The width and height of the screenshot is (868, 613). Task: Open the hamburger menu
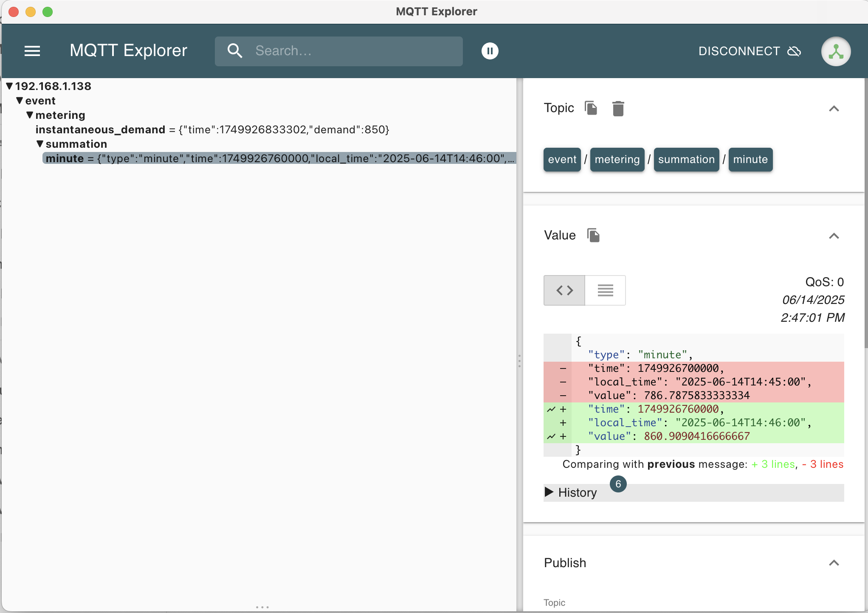pos(32,51)
